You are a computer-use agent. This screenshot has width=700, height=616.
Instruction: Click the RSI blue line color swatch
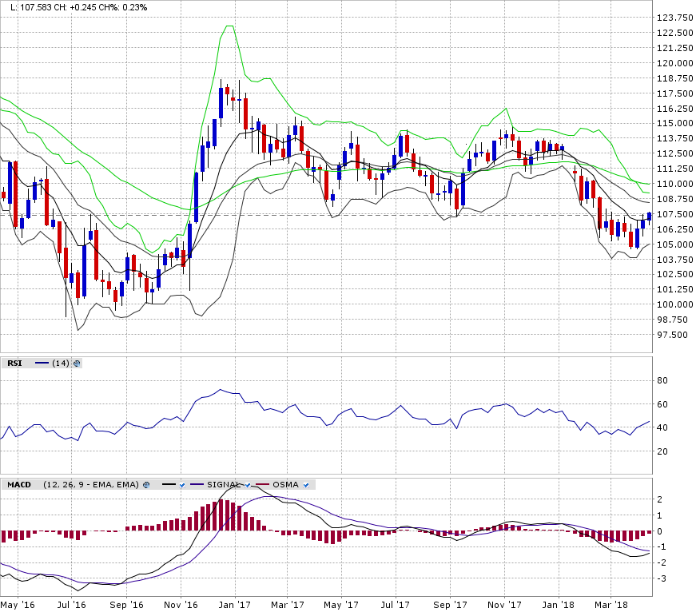pos(42,363)
